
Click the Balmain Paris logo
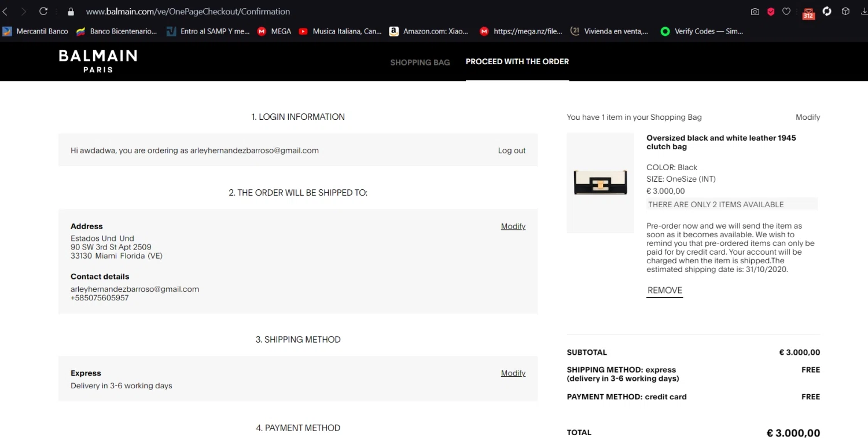[98, 61]
